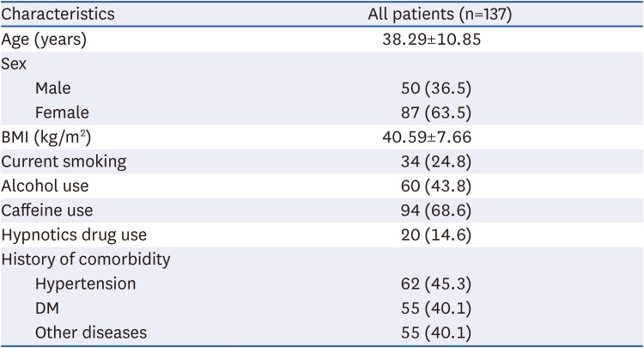
Task: Select the 'Age (years)' row label
Action: point(44,40)
